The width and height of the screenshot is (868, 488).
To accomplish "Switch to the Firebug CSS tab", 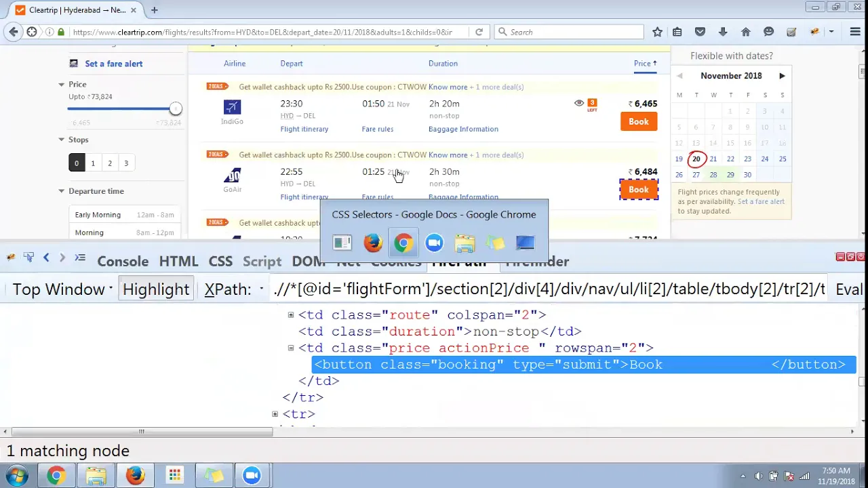I will coord(220,262).
